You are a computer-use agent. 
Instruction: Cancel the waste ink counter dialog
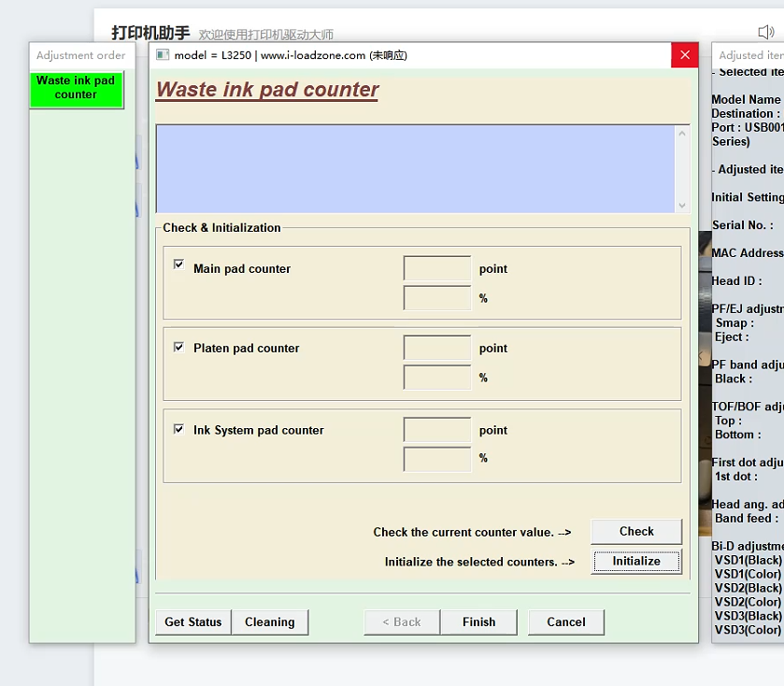click(565, 622)
